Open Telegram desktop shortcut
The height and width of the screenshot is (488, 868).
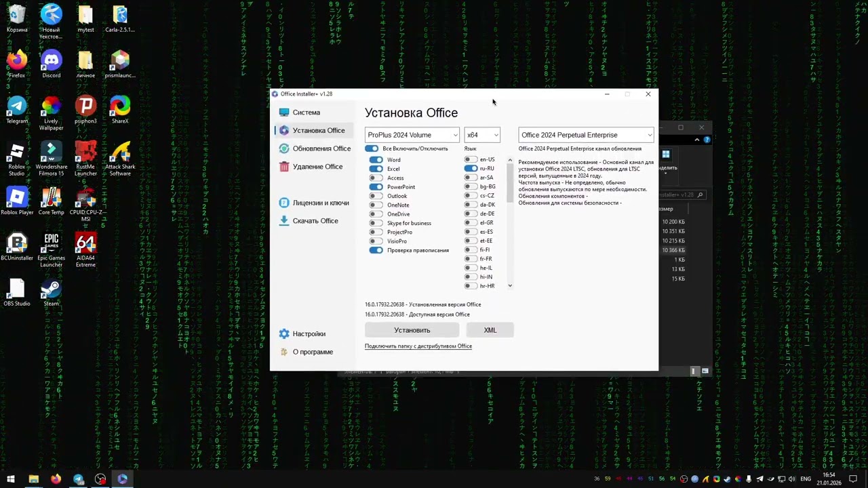click(x=17, y=110)
